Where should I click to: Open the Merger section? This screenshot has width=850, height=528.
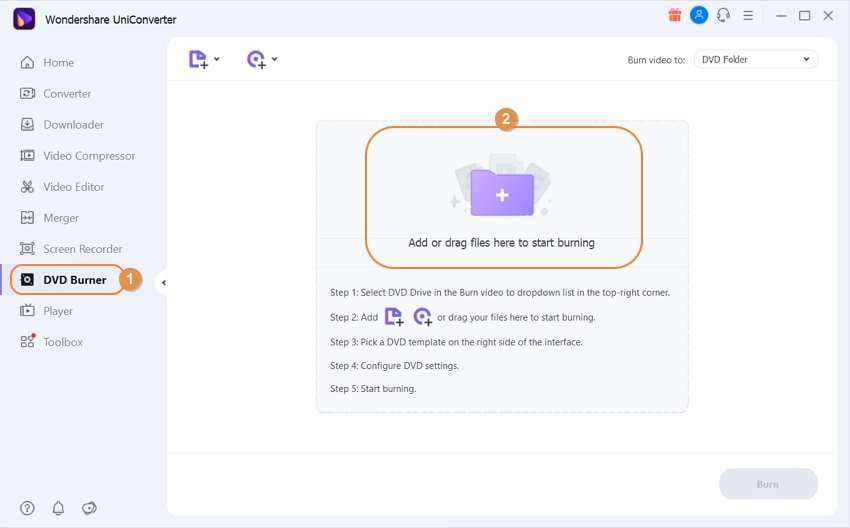[61, 218]
